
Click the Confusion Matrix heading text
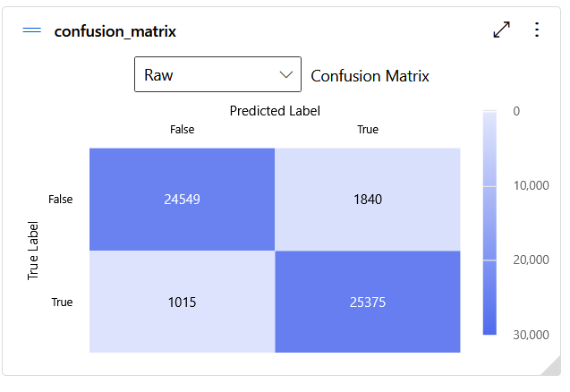tap(370, 76)
